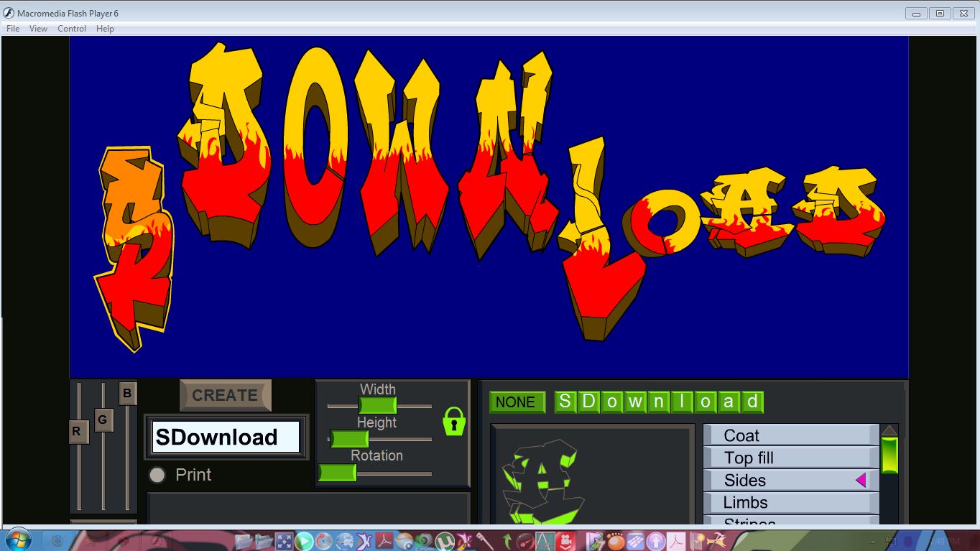Open uTorrent from the taskbar

point(446,540)
